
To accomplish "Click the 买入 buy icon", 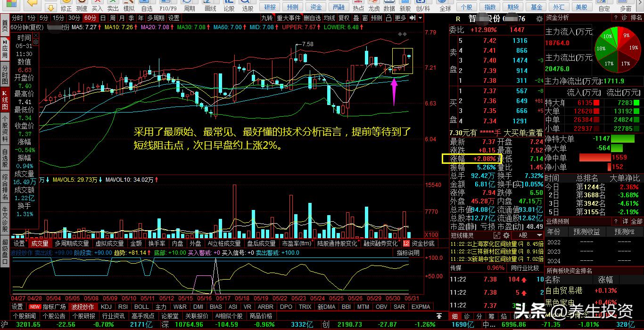I will (97, 6).
